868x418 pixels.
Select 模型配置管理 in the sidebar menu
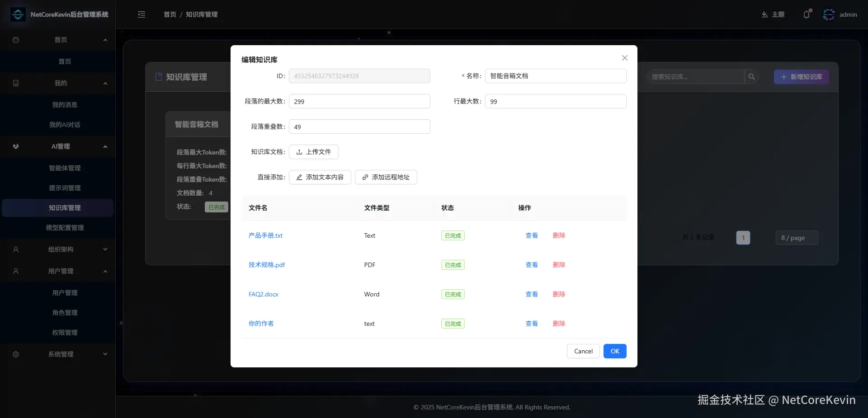point(64,228)
